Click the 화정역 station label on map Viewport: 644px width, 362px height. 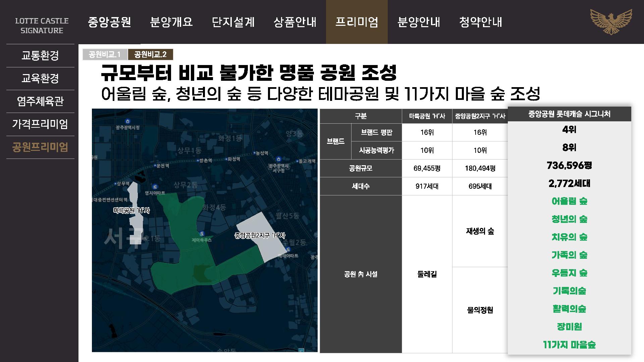point(233,159)
